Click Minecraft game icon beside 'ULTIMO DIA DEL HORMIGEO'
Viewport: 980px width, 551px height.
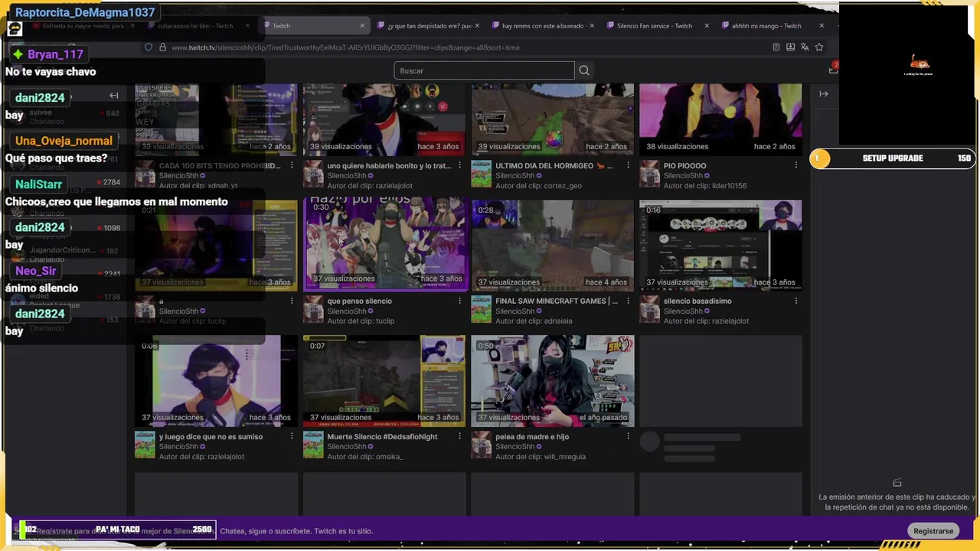click(x=481, y=174)
